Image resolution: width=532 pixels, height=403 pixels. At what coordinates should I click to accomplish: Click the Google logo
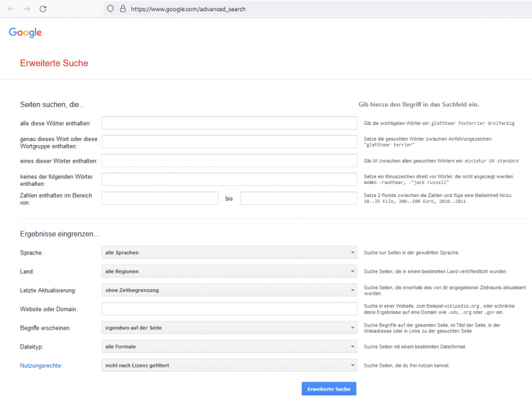25,33
